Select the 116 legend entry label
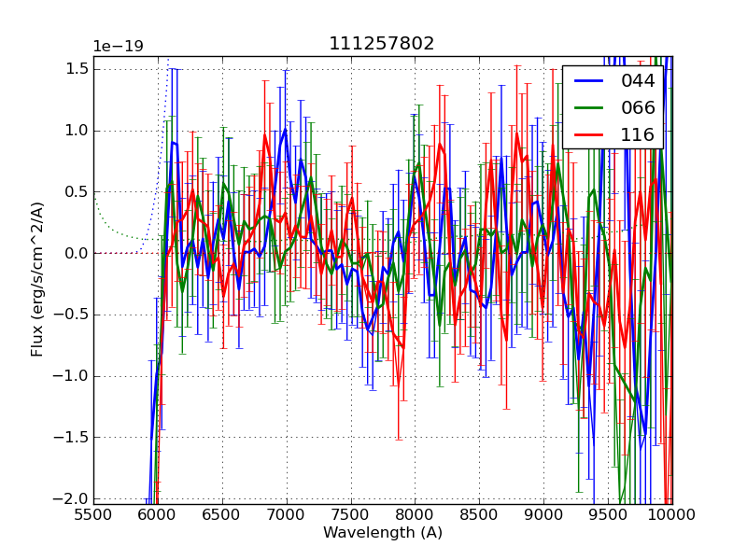Viewport: 747px width, 560px height. (x=638, y=134)
